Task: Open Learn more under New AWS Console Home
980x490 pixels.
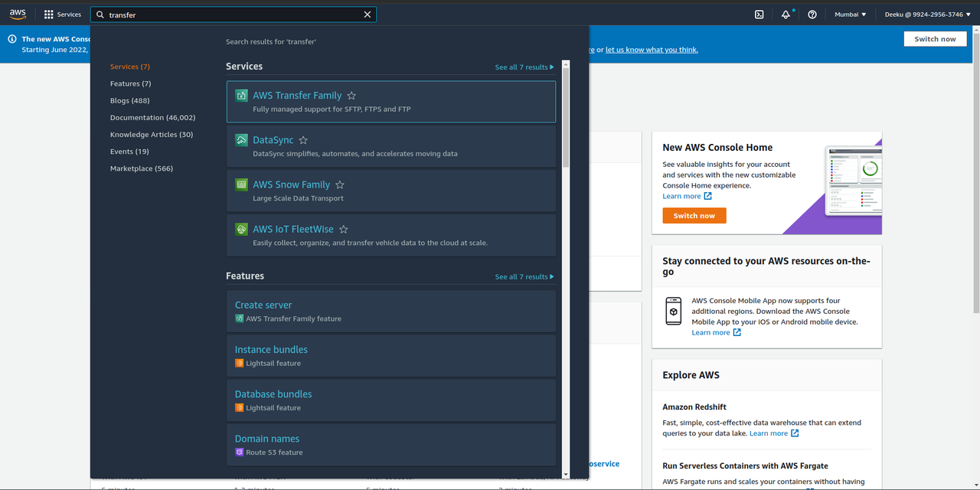Action: point(687,197)
